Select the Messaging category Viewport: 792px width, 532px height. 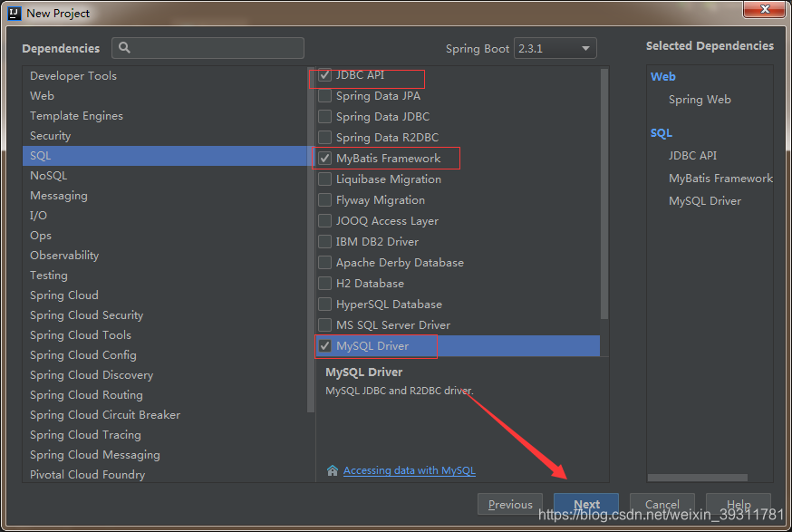(x=165, y=196)
